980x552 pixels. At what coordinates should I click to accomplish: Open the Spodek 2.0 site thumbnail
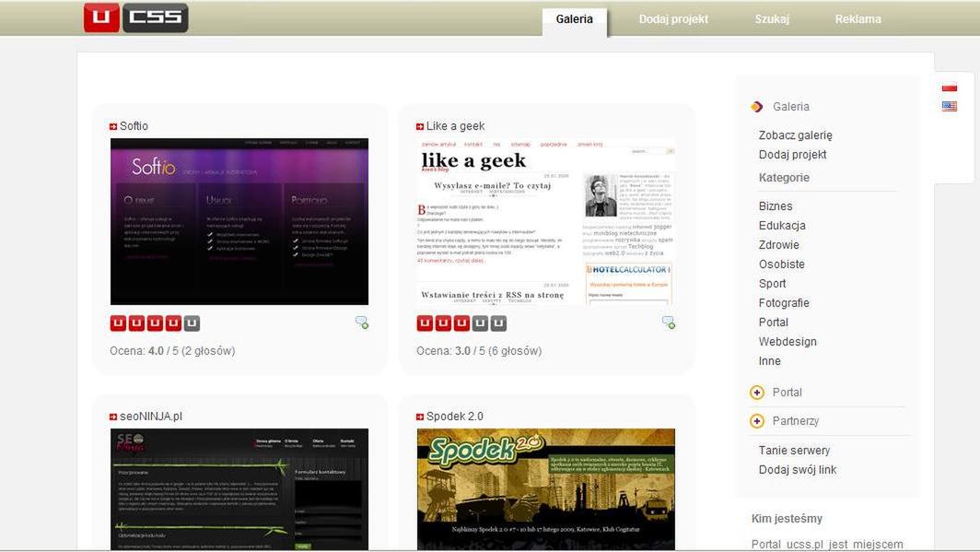coord(546,489)
